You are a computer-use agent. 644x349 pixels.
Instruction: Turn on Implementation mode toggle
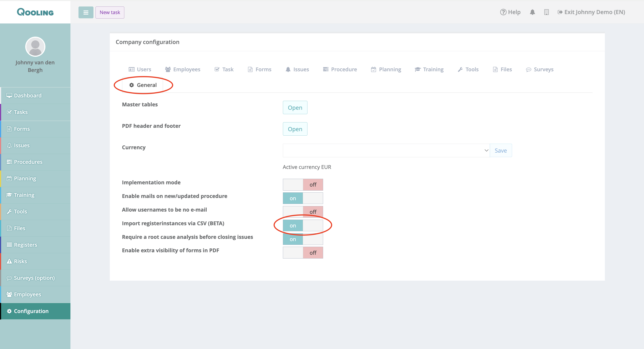[303, 184]
